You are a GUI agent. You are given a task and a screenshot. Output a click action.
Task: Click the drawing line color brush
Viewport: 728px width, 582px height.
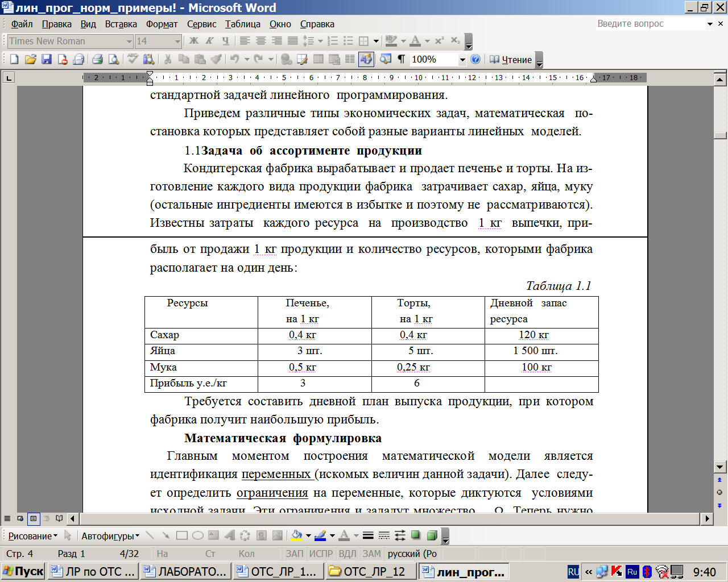click(320, 535)
